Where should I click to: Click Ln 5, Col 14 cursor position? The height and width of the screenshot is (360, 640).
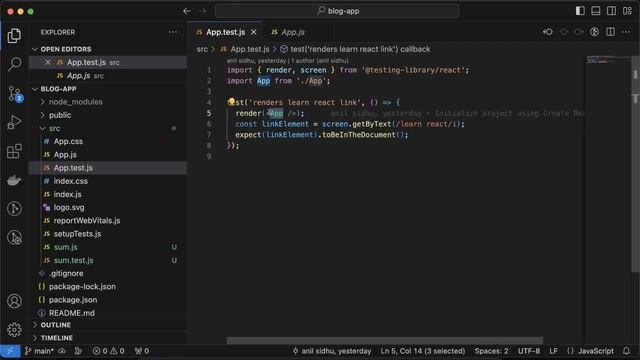tap(422, 351)
